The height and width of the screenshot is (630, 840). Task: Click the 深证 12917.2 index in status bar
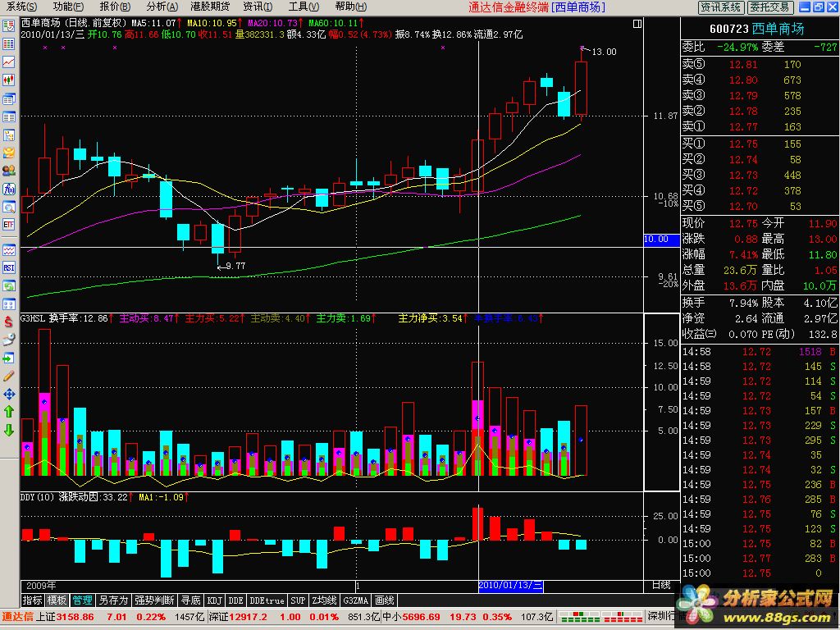[237, 617]
